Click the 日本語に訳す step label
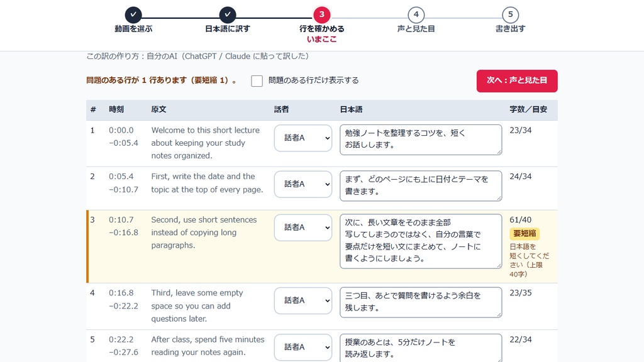This screenshot has height=362, width=644. tap(228, 29)
